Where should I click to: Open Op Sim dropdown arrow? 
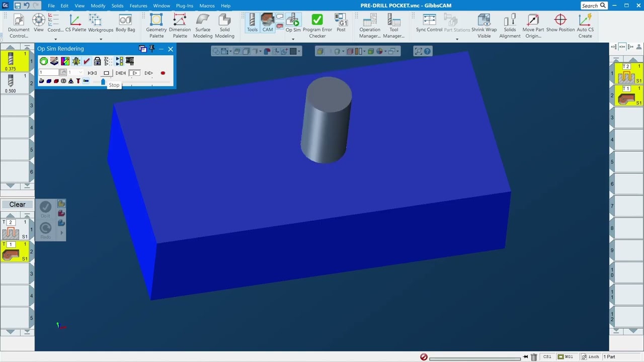point(293,39)
